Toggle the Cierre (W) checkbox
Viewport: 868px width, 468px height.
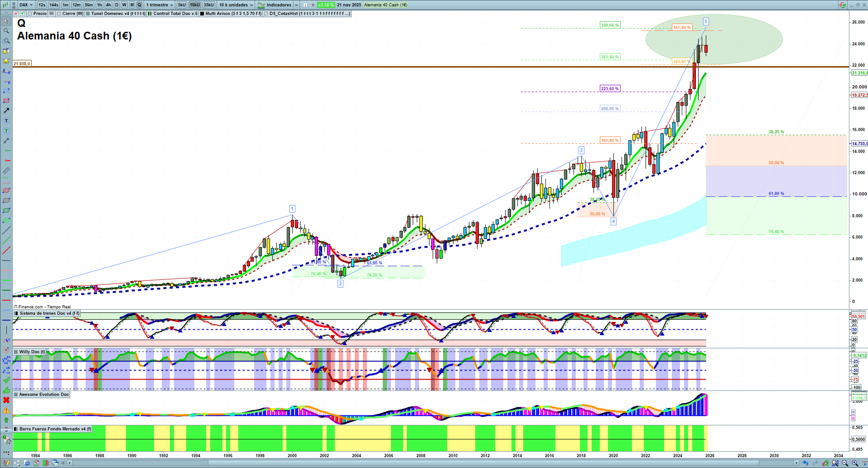coord(59,14)
